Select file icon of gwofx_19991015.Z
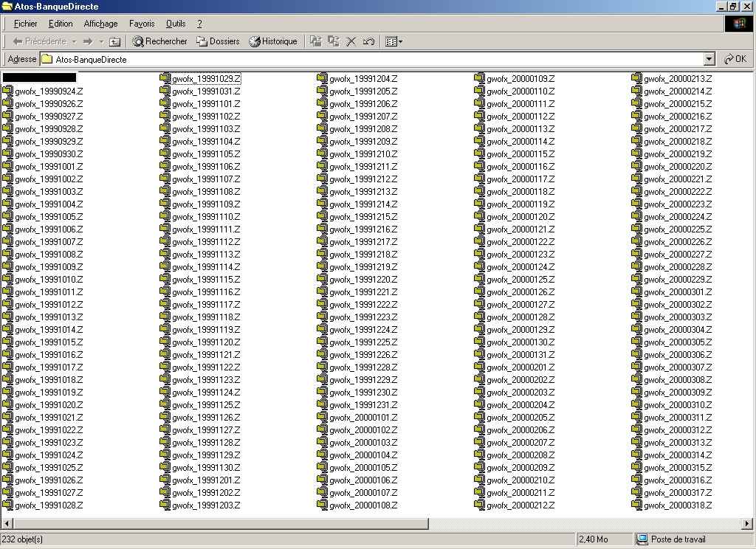Screen dimensions: 756x549 (x=7, y=341)
